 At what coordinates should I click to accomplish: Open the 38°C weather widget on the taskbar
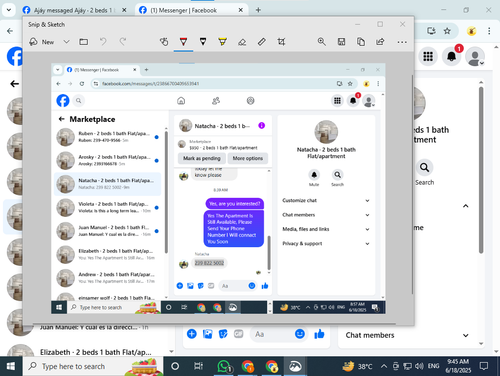[x=357, y=366]
